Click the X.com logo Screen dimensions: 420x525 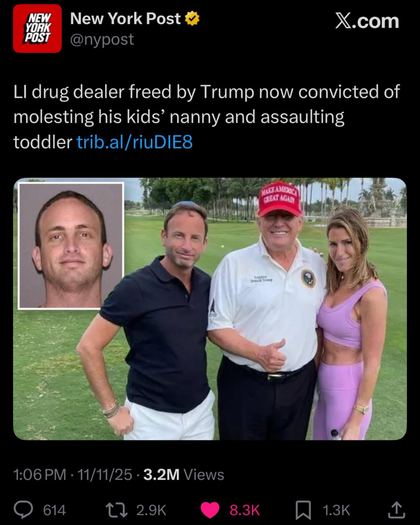pyautogui.click(x=367, y=22)
